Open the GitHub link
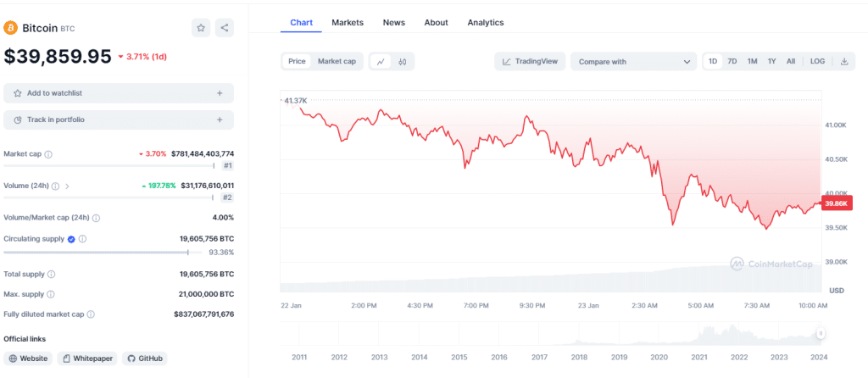This screenshot has height=378, width=868. coord(144,359)
